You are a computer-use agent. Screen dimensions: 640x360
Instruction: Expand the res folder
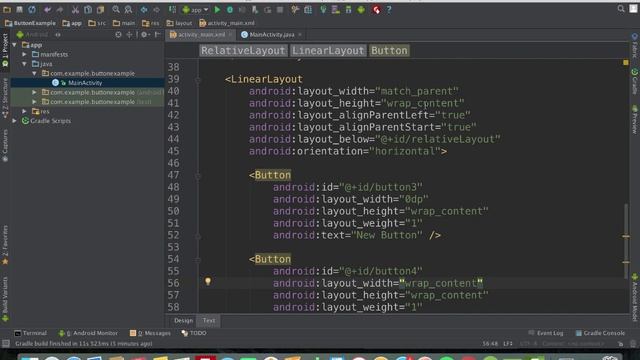tap(24, 111)
